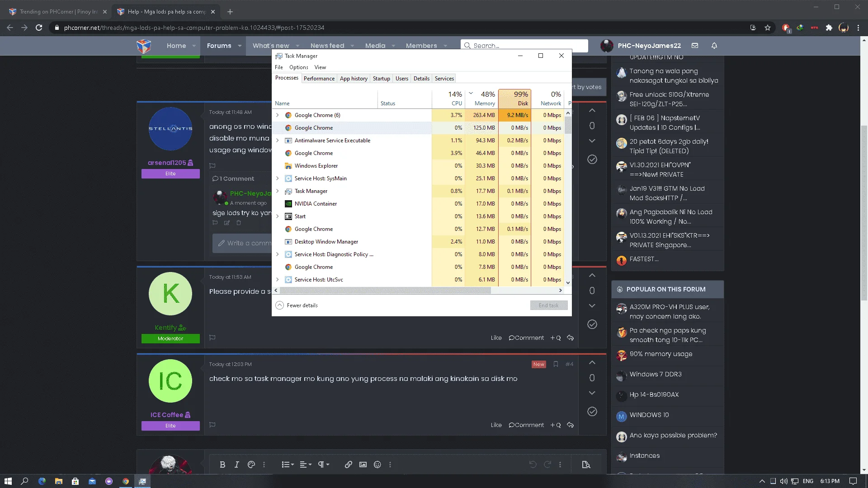Open arsenal1205's profile link
The width and height of the screenshot is (868, 488).
pyautogui.click(x=167, y=163)
